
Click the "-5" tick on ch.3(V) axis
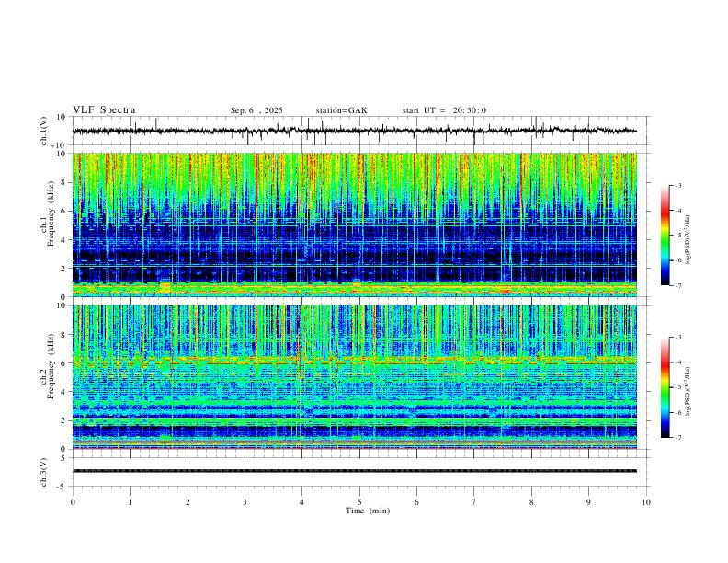tap(63, 487)
